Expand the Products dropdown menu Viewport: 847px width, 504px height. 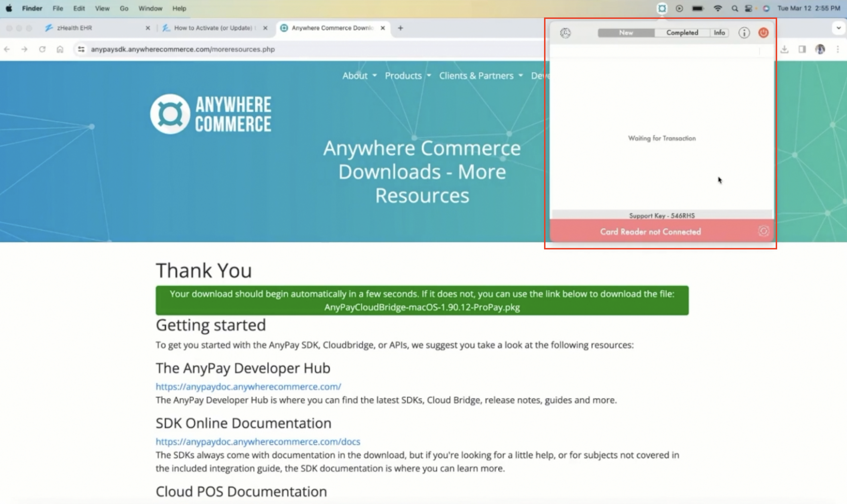point(408,75)
